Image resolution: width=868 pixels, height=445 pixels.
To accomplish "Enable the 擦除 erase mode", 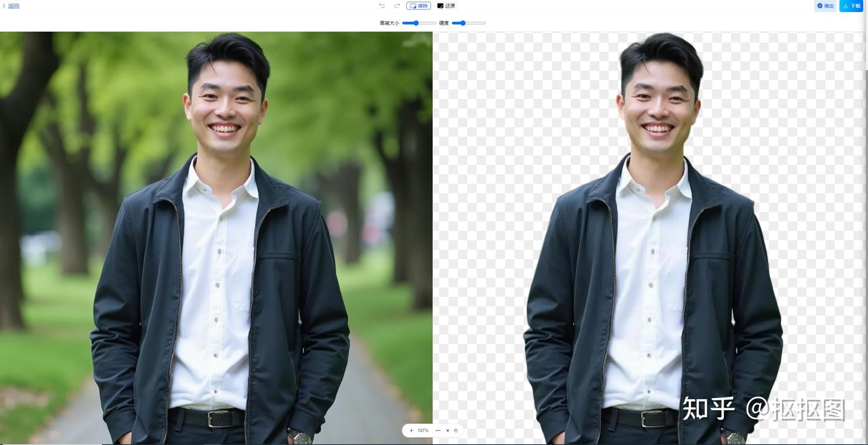I will (x=418, y=5).
